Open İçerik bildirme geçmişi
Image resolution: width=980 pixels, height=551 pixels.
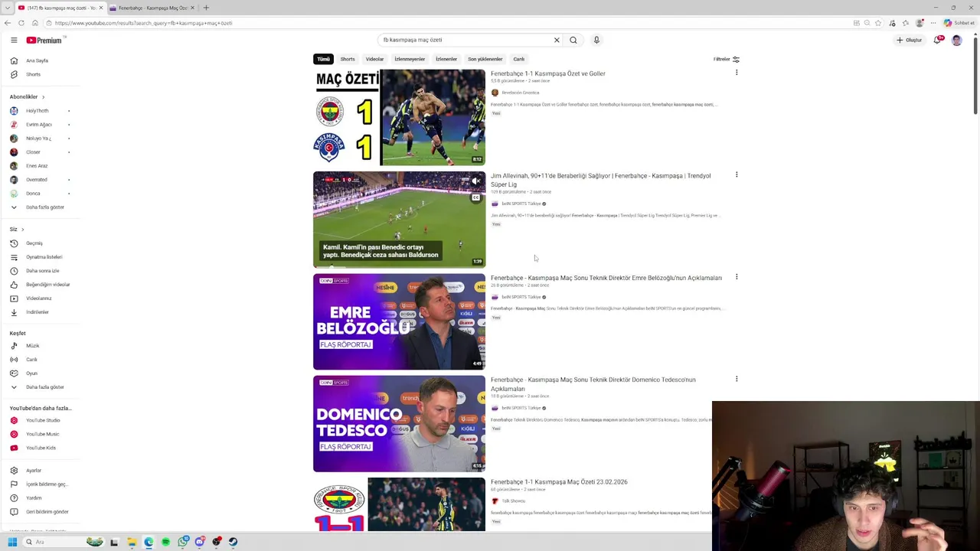(46, 484)
